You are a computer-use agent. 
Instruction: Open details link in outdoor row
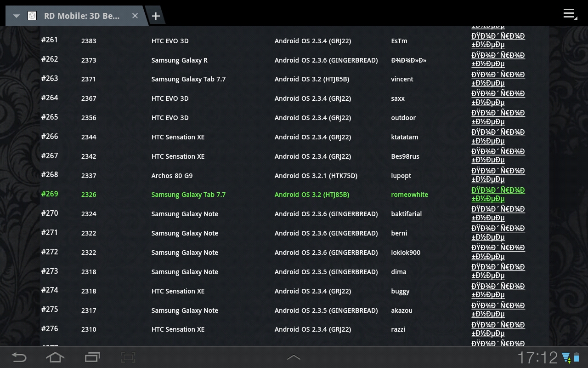point(498,117)
